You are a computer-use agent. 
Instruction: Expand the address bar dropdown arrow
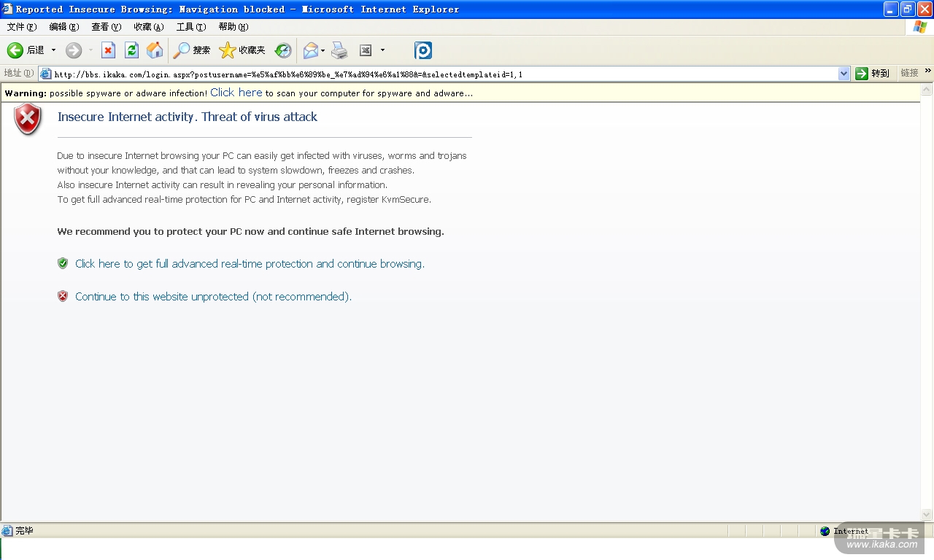pyautogui.click(x=844, y=74)
